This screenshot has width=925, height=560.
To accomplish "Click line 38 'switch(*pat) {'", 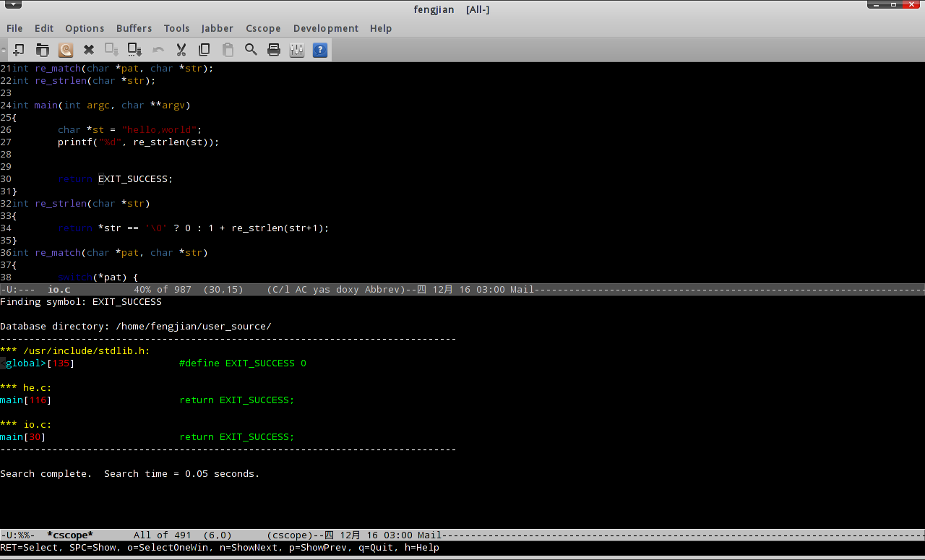I will 98,277.
